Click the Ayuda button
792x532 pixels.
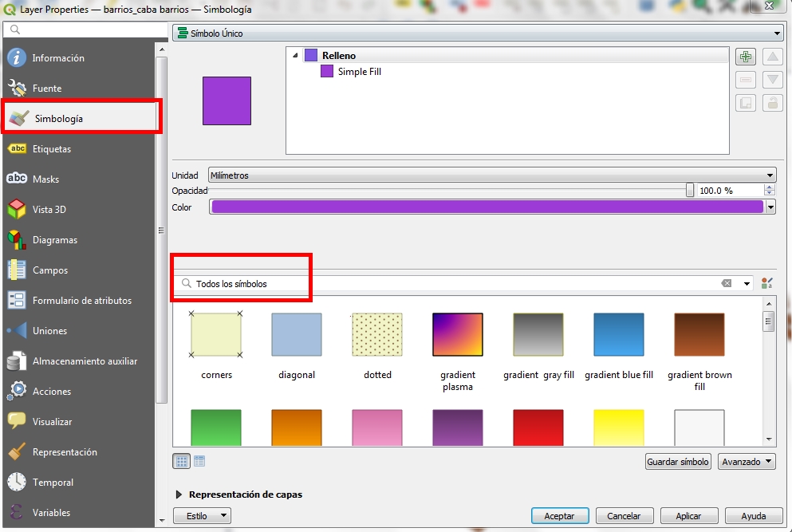coord(754,516)
